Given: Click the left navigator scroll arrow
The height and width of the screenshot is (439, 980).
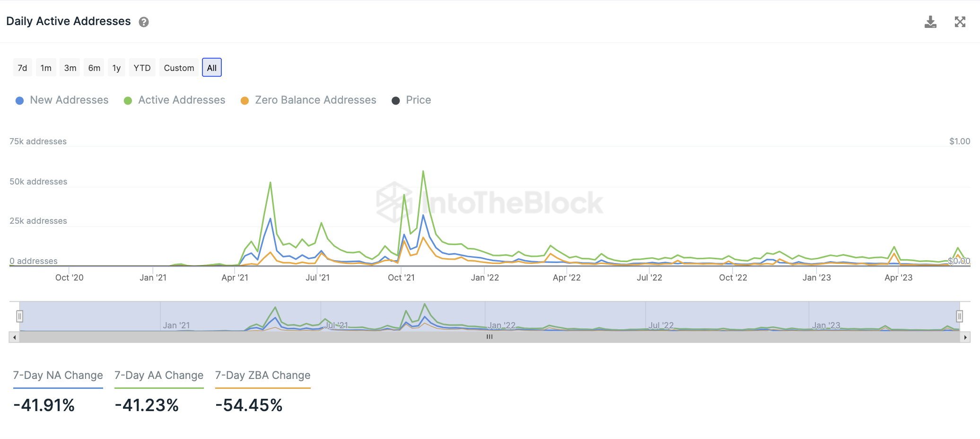Looking at the screenshot, I should point(15,337).
